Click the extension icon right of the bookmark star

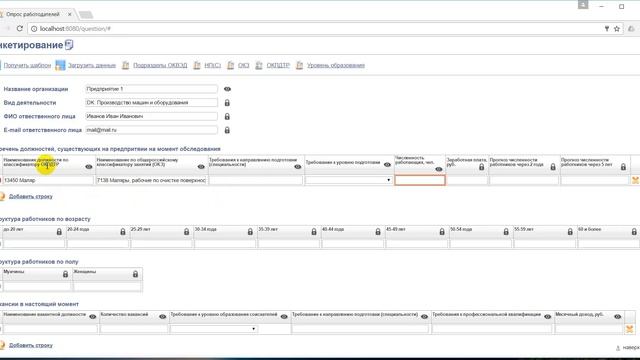tap(631, 29)
